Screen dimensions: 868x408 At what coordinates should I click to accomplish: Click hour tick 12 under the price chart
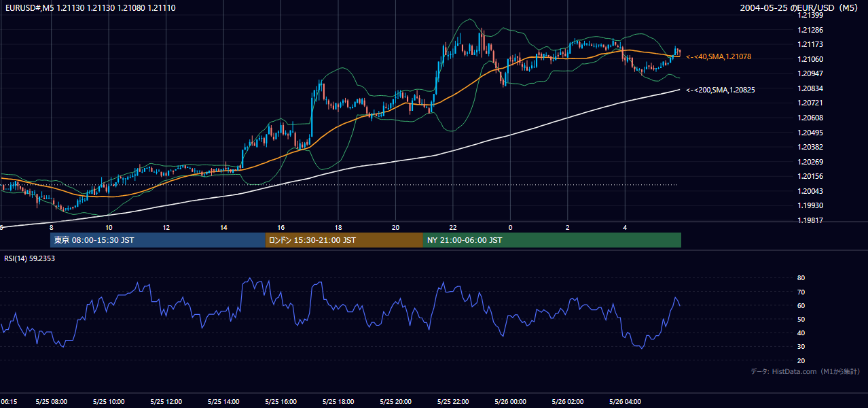point(166,227)
